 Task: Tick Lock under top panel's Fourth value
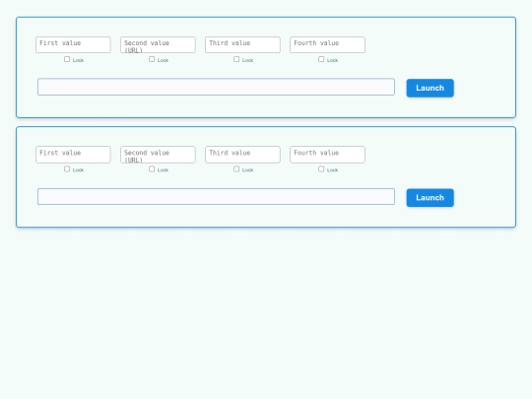[321, 59]
